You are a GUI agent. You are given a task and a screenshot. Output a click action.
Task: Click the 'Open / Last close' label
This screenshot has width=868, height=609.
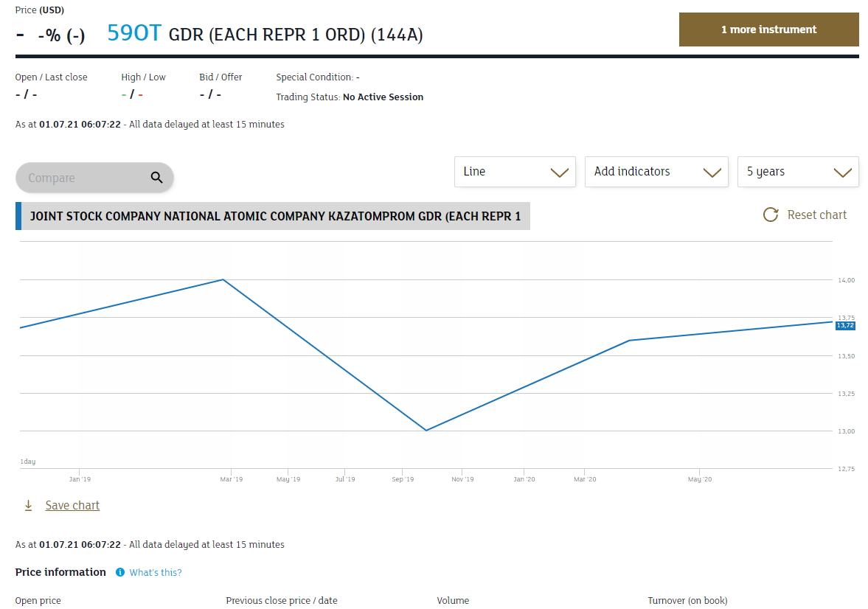pyautogui.click(x=51, y=77)
